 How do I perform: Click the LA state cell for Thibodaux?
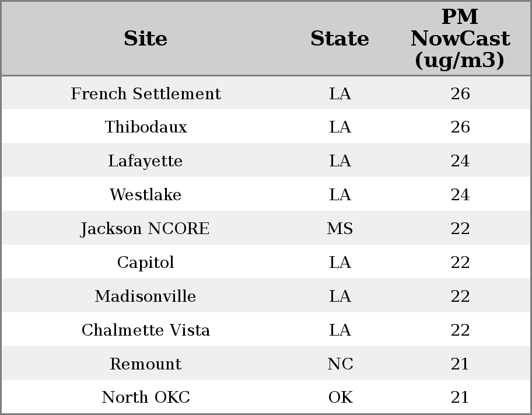tap(340, 127)
